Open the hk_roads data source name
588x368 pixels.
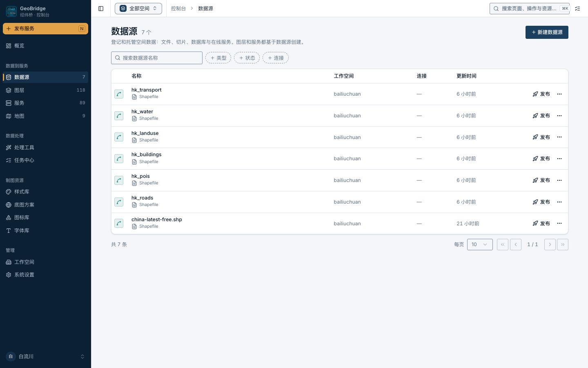(x=142, y=198)
